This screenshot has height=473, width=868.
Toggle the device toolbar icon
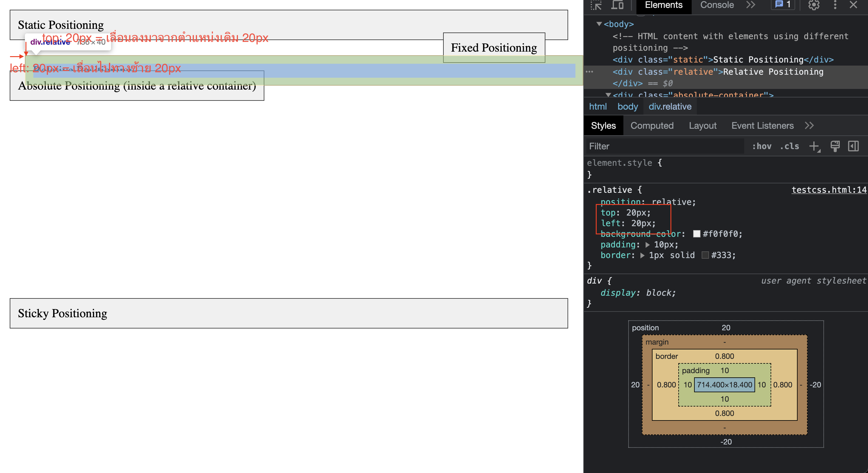(617, 5)
